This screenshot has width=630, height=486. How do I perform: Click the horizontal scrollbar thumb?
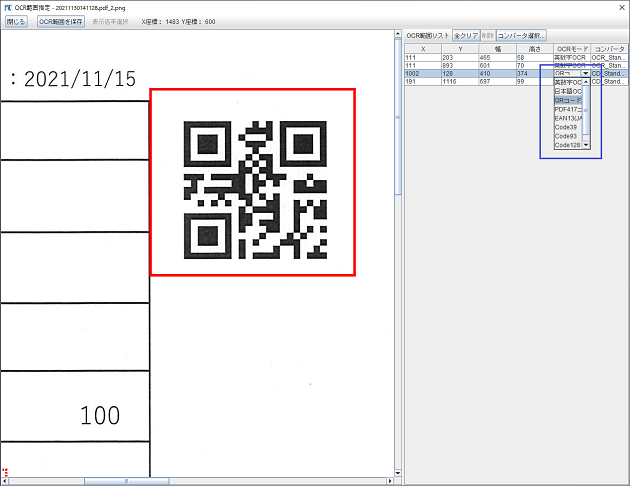127,481
